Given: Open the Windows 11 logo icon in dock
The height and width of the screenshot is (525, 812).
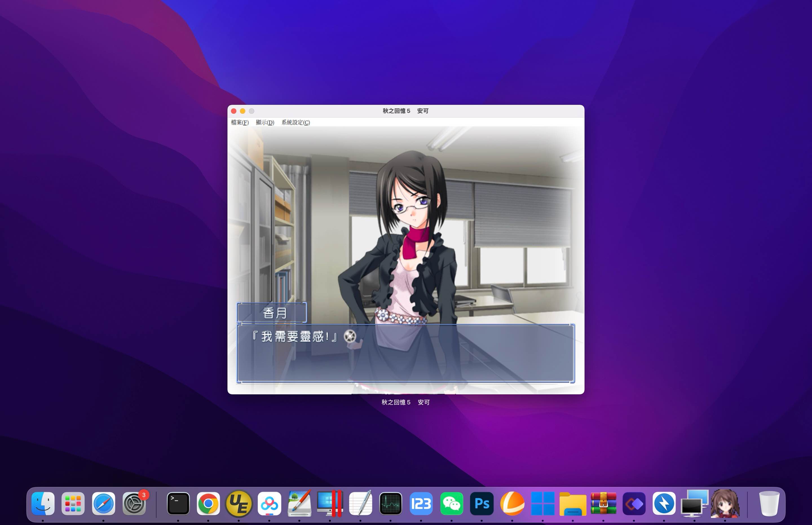Looking at the screenshot, I should click(543, 503).
